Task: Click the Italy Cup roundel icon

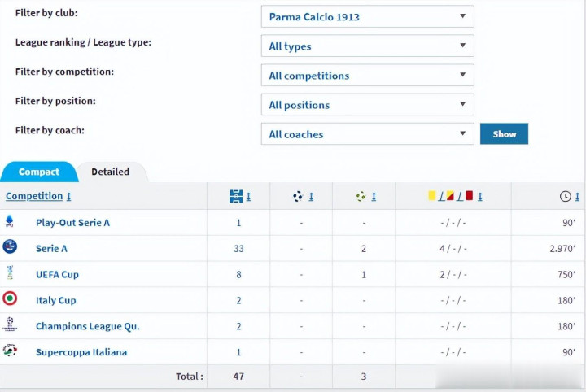Action: coord(10,298)
